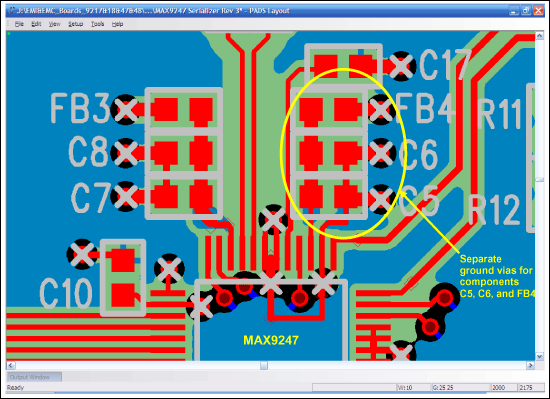This screenshot has width=550, height=399.
Task: Select the via next to C7 label
Action: pos(125,196)
